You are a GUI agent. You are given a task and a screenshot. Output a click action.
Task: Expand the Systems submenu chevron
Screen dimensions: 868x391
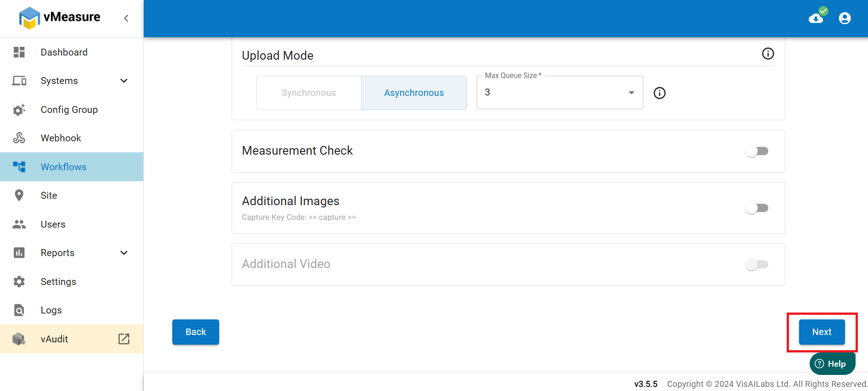[x=124, y=81]
